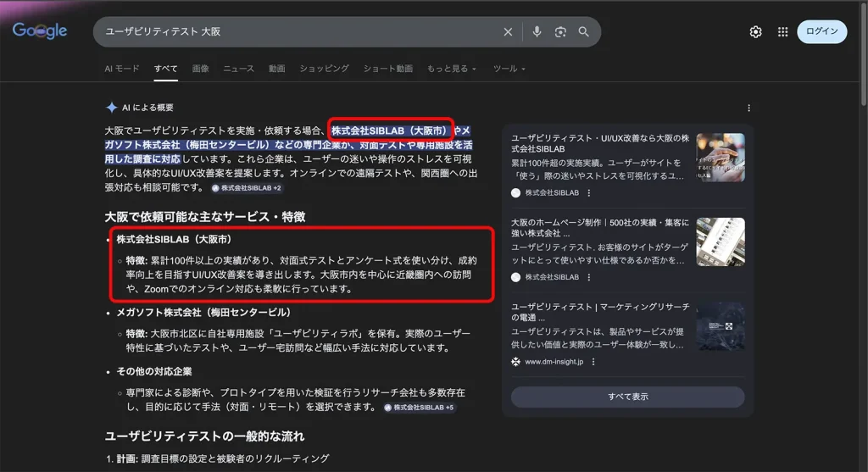
Task: Click the hands thumbnail of SIBLAB card
Action: point(721,157)
